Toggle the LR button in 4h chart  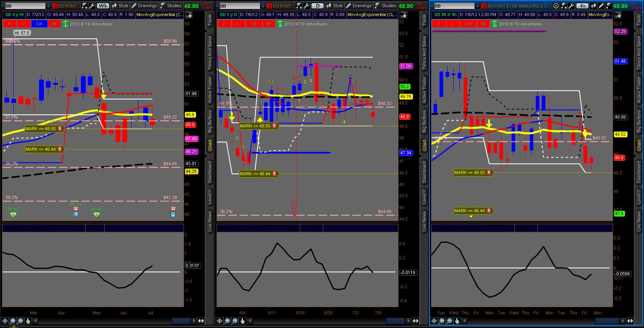[468, 24]
